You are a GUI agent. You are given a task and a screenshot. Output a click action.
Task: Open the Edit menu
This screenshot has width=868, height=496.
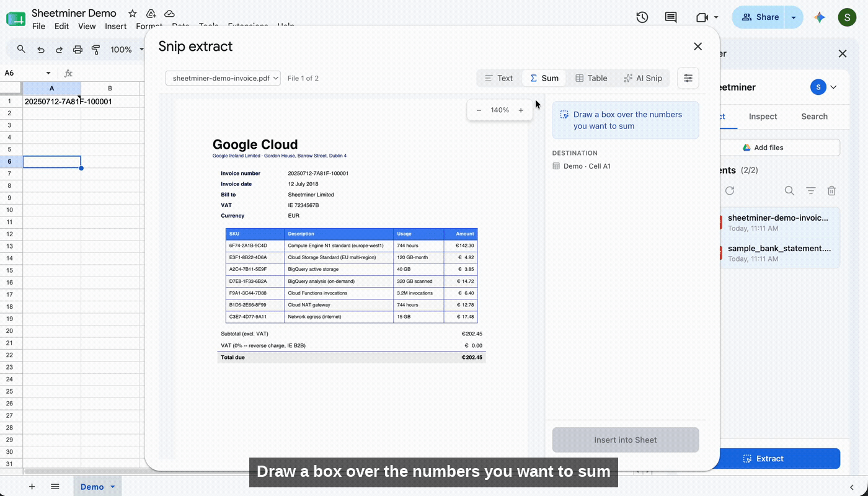pyautogui.click(x=61, y=26)
